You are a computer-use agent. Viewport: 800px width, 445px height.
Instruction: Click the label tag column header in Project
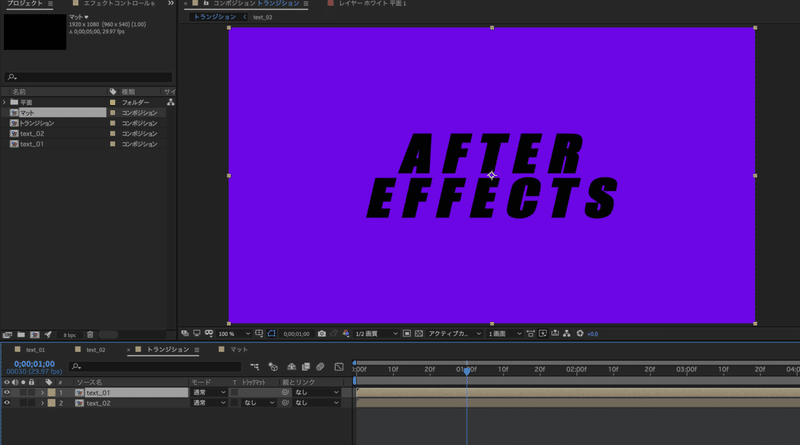pos(113,92)
